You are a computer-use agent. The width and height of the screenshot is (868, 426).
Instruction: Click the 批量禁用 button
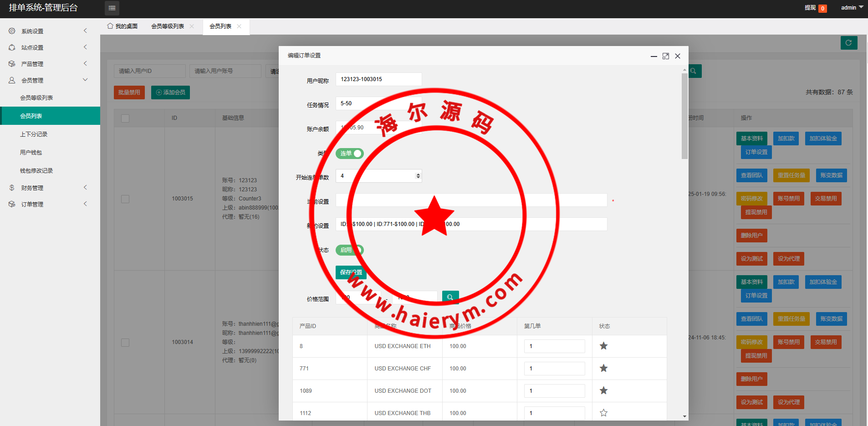tap(129, 92)
